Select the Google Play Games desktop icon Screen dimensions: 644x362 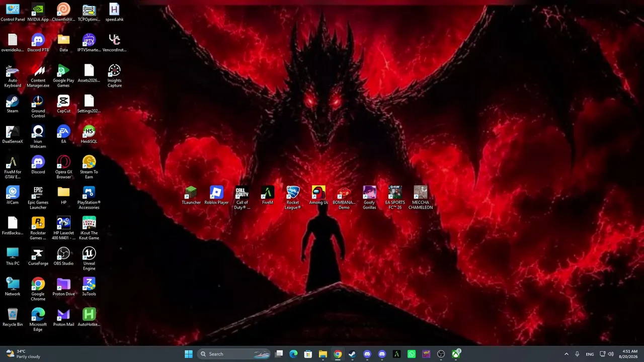click(63, 76)
